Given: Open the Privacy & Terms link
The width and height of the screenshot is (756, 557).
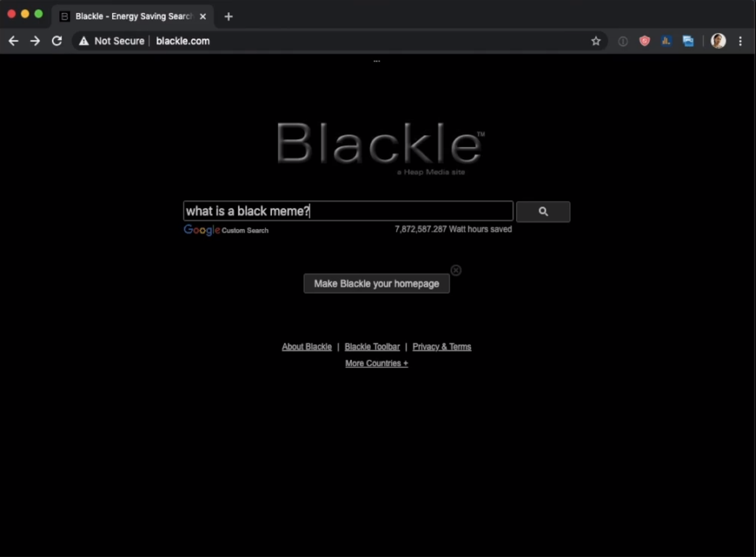Looking at the screenshot, I should [x=442, y=346].
